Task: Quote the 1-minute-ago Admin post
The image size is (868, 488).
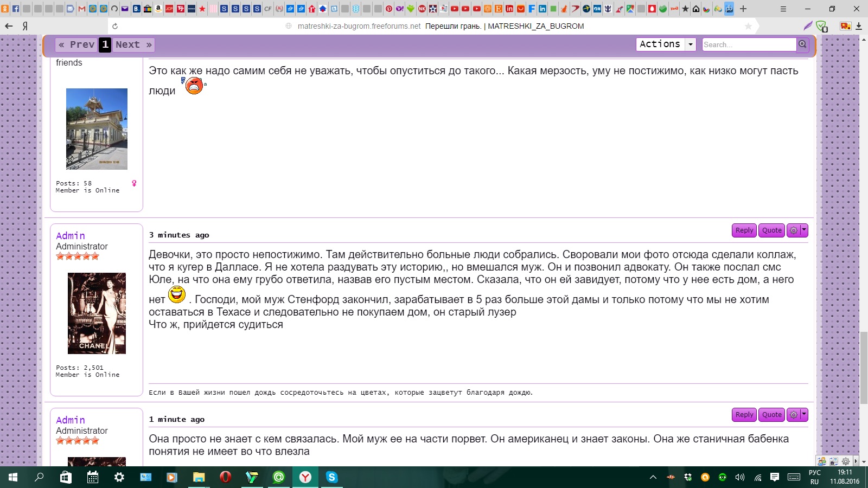Action: click(771, 415)
